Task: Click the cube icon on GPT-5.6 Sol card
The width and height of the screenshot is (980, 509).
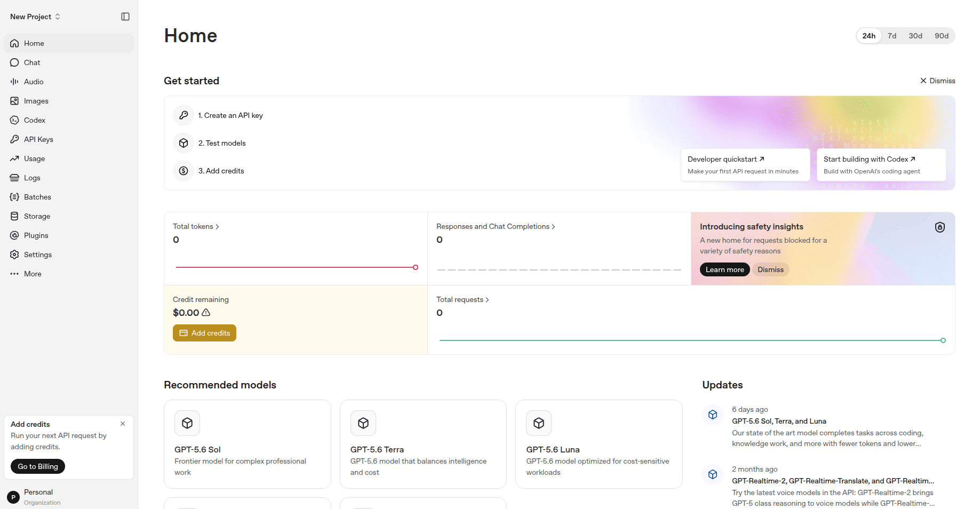Action: coord(187,423)
